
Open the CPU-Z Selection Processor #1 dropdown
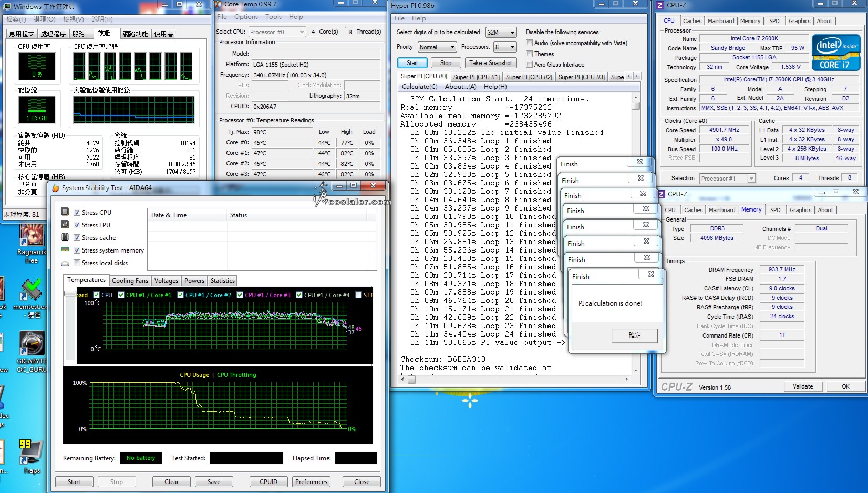(727, 179)
